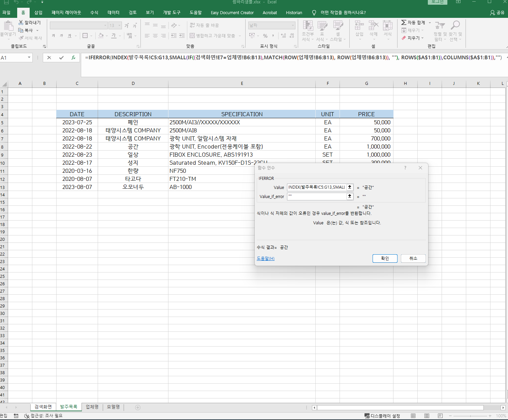Expand the Name Box dropdown arrow
Viewport: 508px width, 420px height.
(x=29, y=58)
